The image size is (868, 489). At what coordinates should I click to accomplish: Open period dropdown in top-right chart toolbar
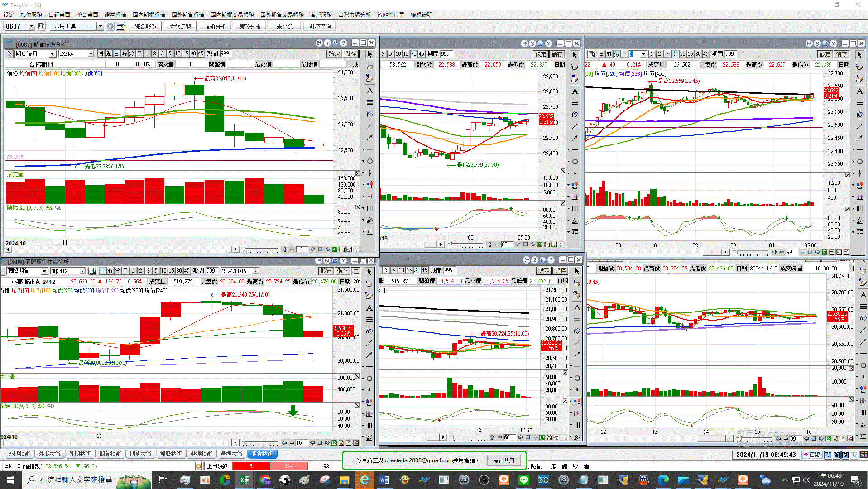[x=643, y=54]
